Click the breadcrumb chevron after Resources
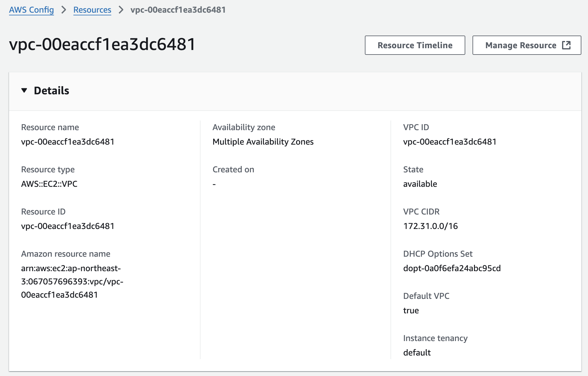This screenshot has width=588, height=376. point(121,10)
